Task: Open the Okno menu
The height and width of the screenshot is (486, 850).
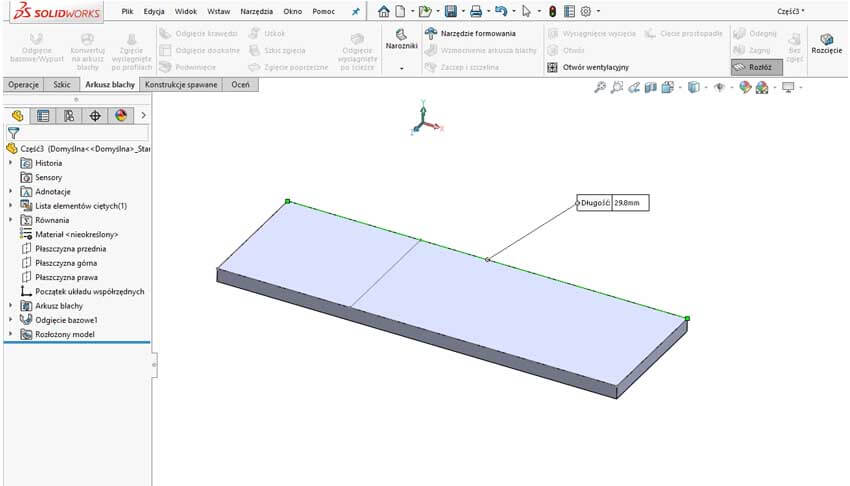Action: pyautogui.click(x=293, y=11)
